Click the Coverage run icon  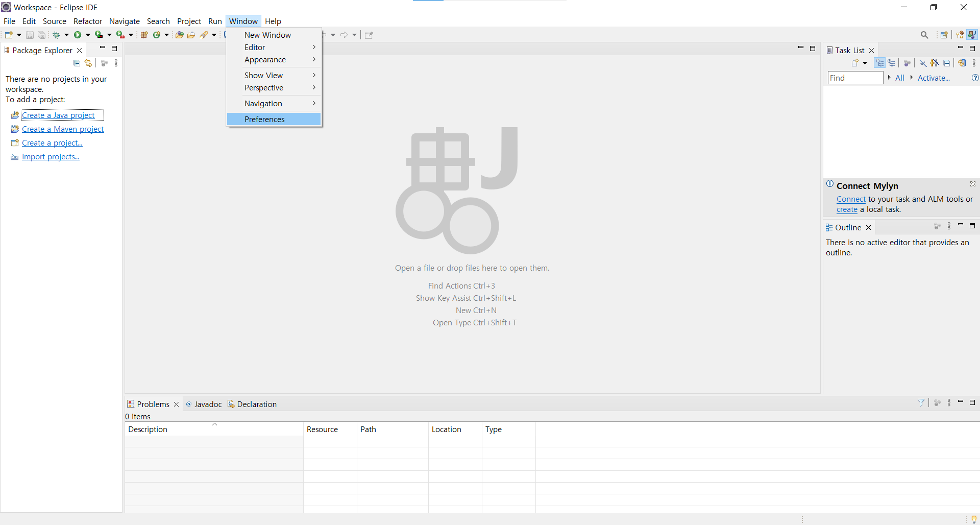tap(99, 35)
